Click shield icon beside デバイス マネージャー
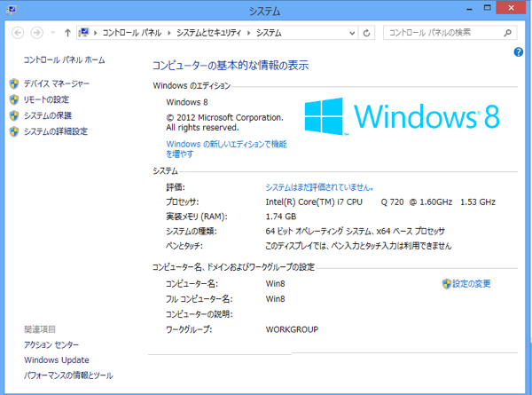Viewport: 532px width, 395px height. (14, 83)
